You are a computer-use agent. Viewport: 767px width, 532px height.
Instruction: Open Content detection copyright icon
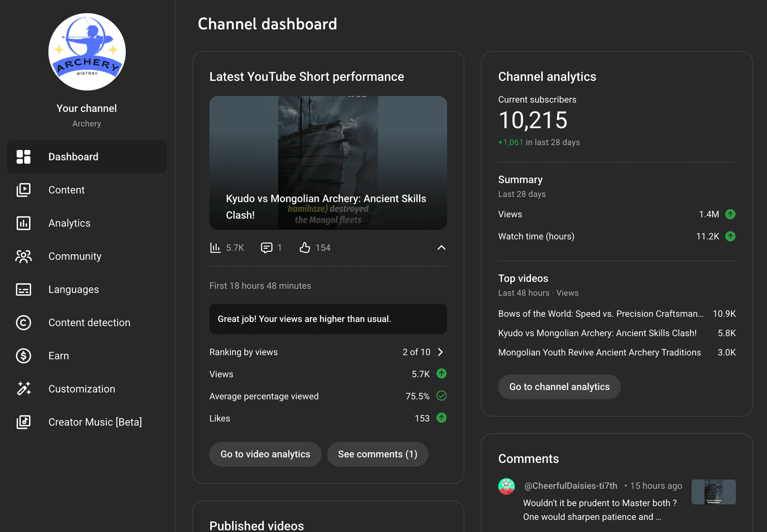pyautogui.click(x=24, y=323)
